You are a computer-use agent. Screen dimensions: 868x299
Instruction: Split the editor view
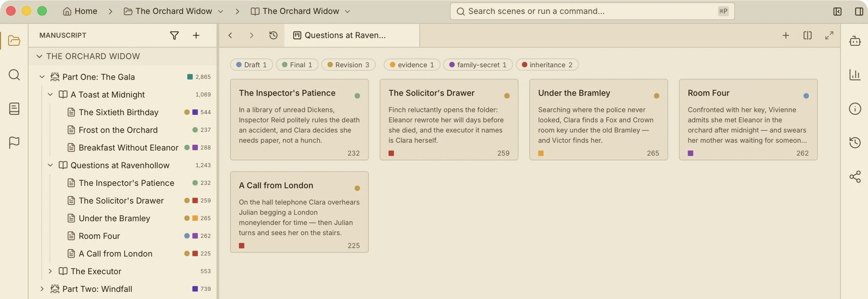(807, 35)
